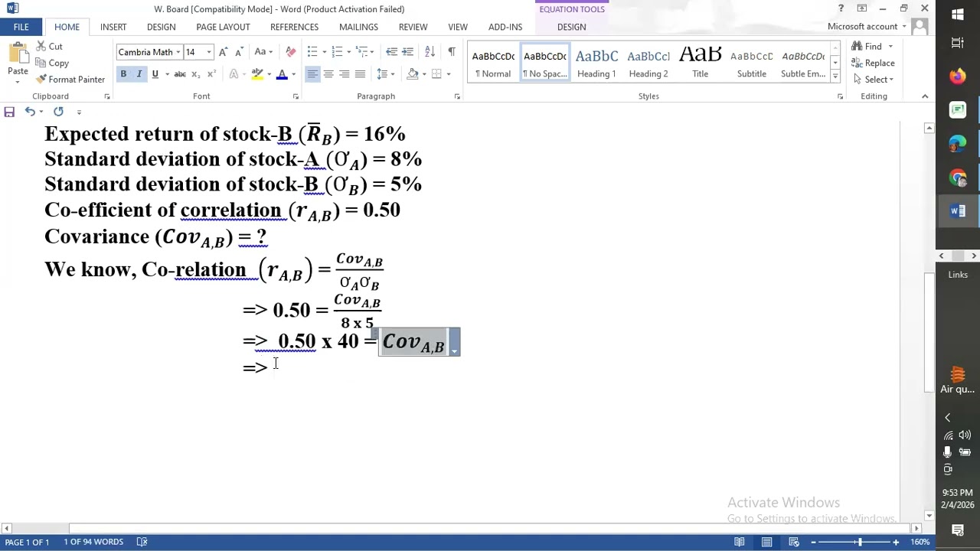Screen dimensions: 980x551
Task: Apply subscript formatting
Action: point(195,74)
